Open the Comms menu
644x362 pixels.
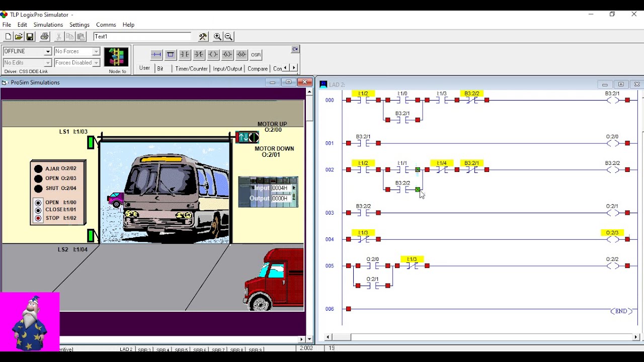106,25
